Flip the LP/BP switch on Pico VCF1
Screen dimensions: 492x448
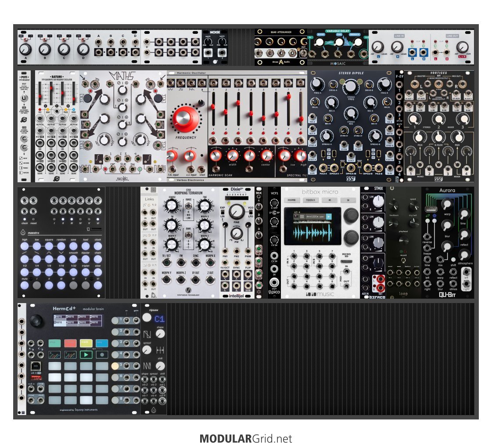(274, 213)
